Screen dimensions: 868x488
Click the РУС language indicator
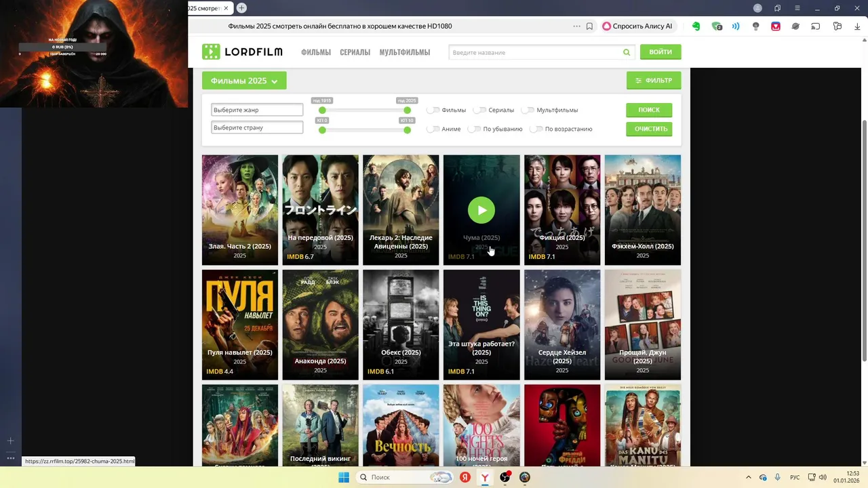point(795,477)
